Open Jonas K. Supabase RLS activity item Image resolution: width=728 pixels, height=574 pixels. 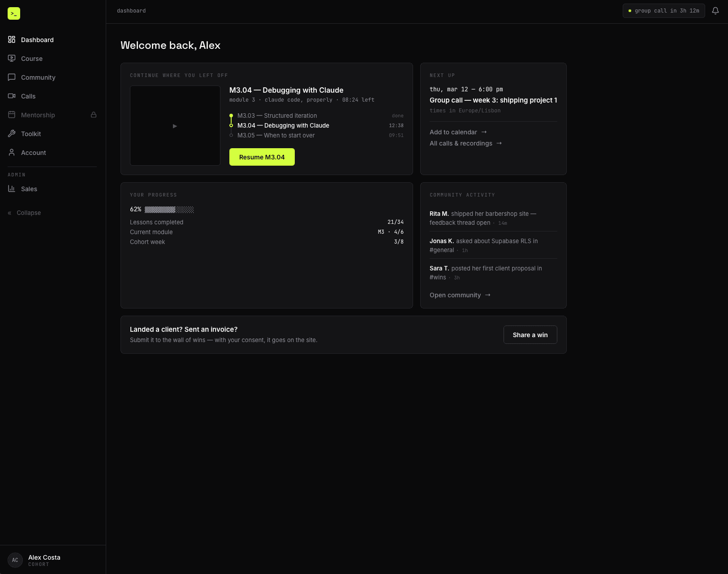493,245
